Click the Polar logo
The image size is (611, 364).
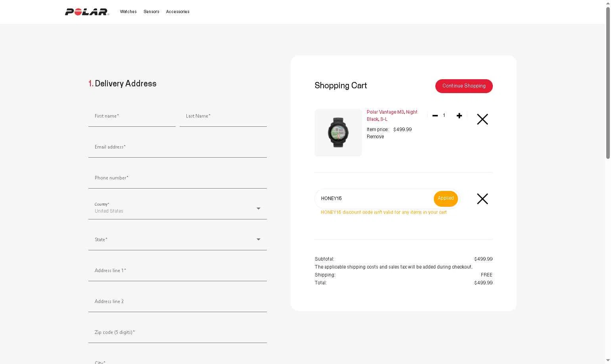tap(87, 12)
